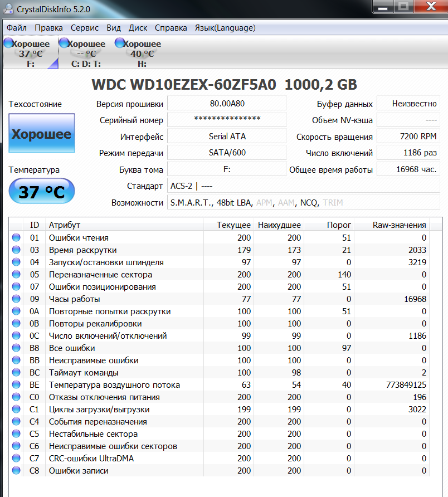Image resolution: width=448 pixels, height=497 pixels.
Task: Click the ACS-2 standard field
Action: tap(304, 186)
